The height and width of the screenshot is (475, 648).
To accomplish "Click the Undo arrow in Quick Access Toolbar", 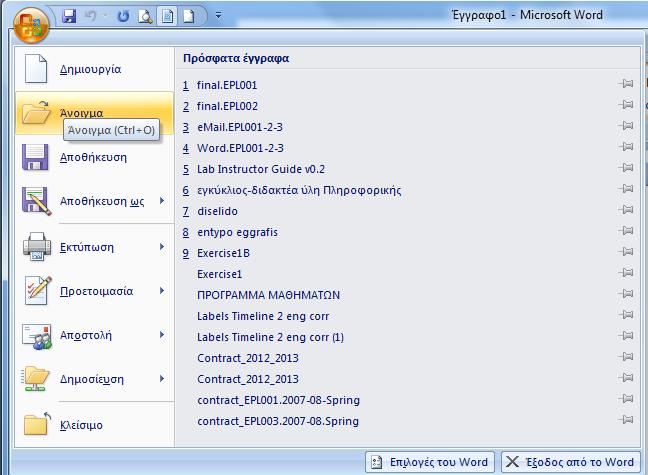I will pos(91,16).
